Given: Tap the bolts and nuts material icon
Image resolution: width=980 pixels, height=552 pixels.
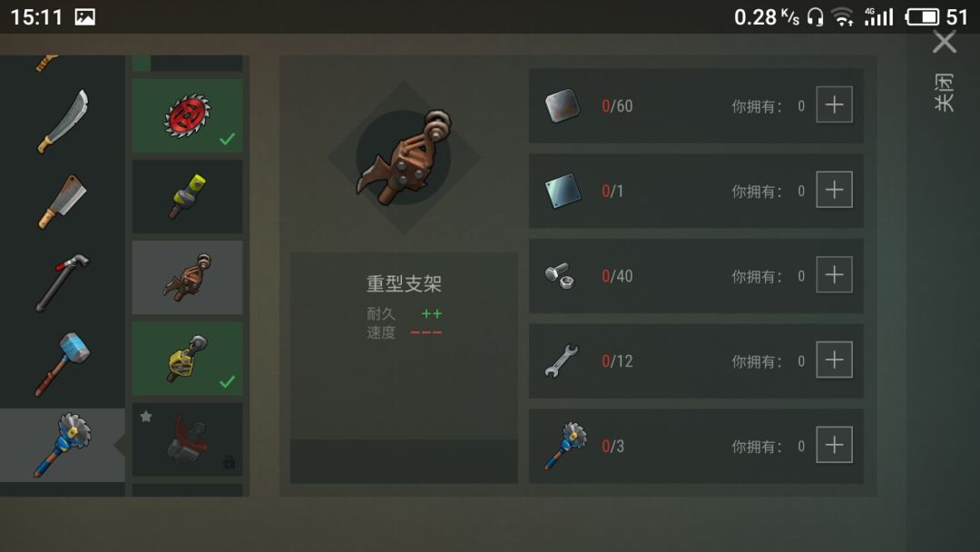Looking at the screenshot, I should pos(559,276).
